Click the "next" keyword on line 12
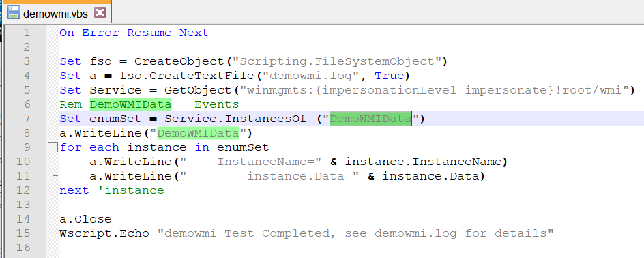This screenshot has height=258, width=644. [74, 190]
